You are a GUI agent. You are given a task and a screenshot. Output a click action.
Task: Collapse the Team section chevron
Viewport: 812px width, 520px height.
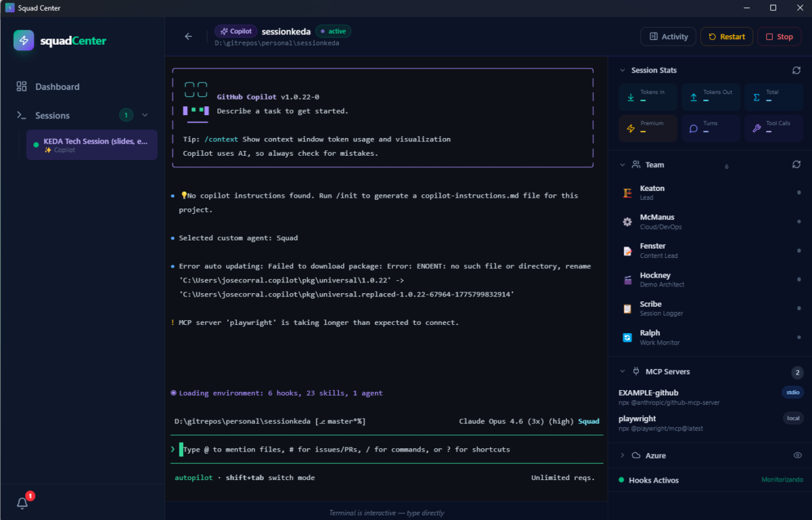(x=622, y=165)
